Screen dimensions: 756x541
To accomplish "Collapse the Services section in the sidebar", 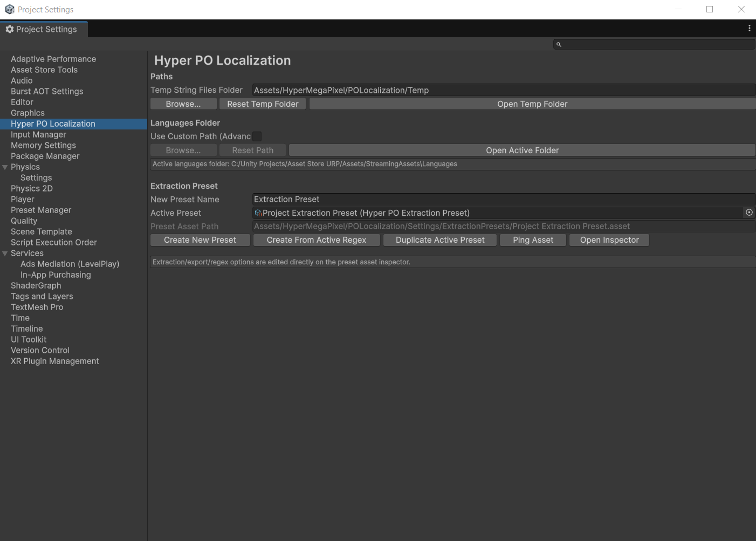I will [5, 253].
